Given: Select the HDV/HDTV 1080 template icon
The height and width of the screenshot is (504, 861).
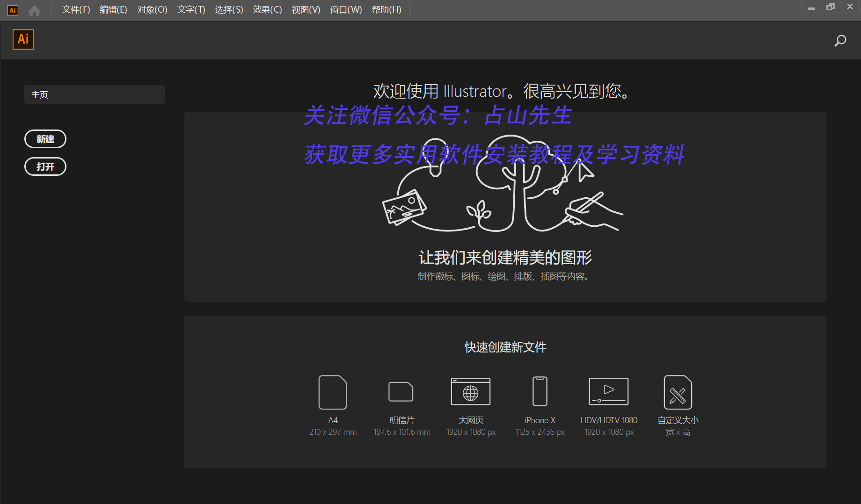Looking at the screenshot, I should (x=608, y=392).
